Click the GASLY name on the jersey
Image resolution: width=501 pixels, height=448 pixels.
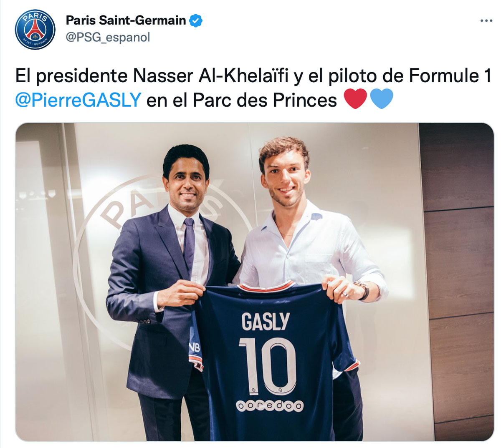coord(266,322)
